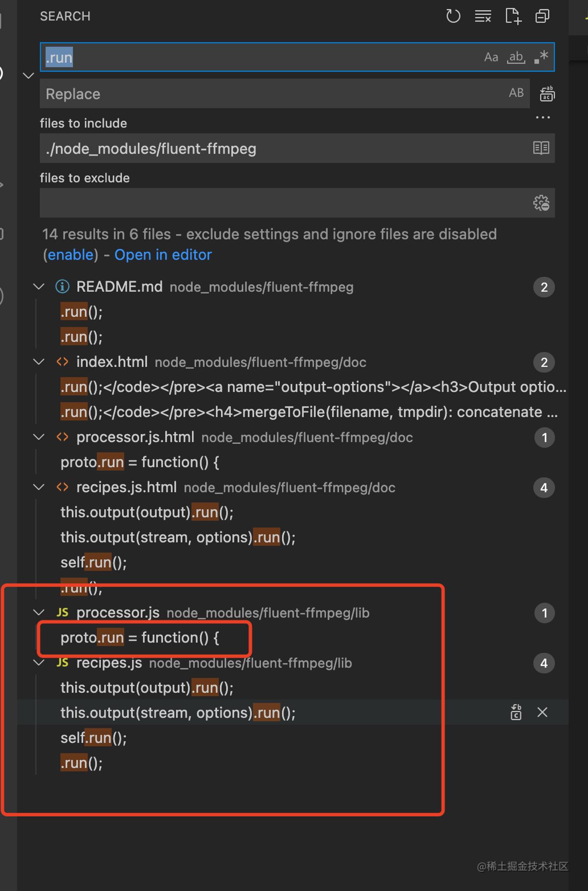Collapse all search results icon
This screenshot has height=891, width=588.
click(542, 16)
